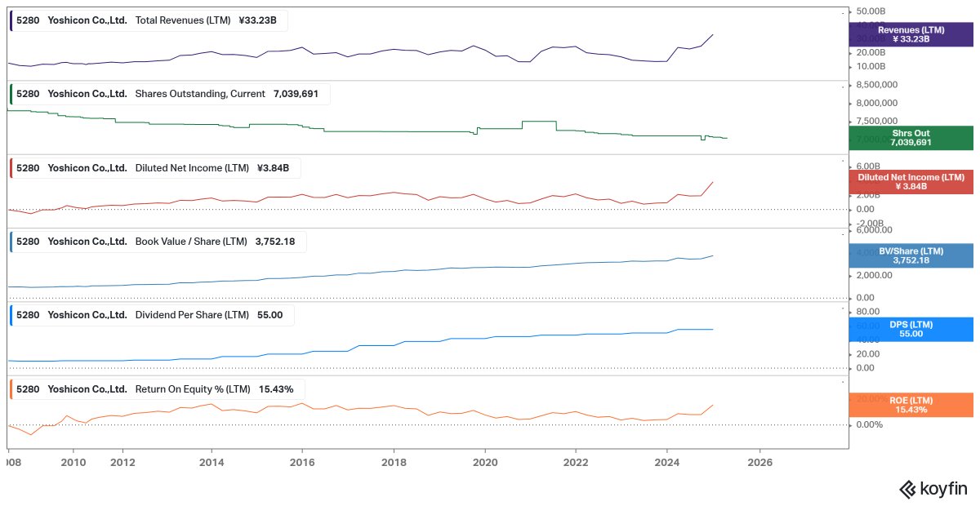Select the Shares Outstanding, Current legend label
The image size is (980, 506).
(200, 94)
